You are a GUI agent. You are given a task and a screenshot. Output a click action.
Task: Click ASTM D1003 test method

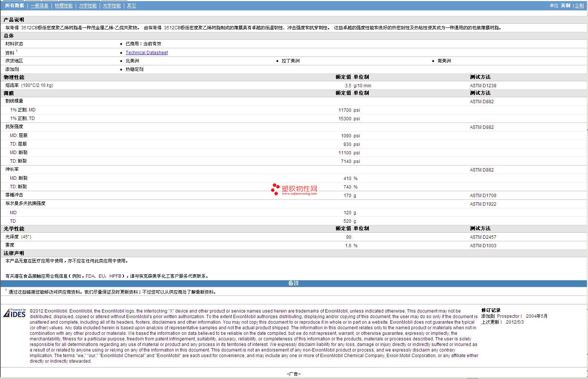click(x=483, y=246)
